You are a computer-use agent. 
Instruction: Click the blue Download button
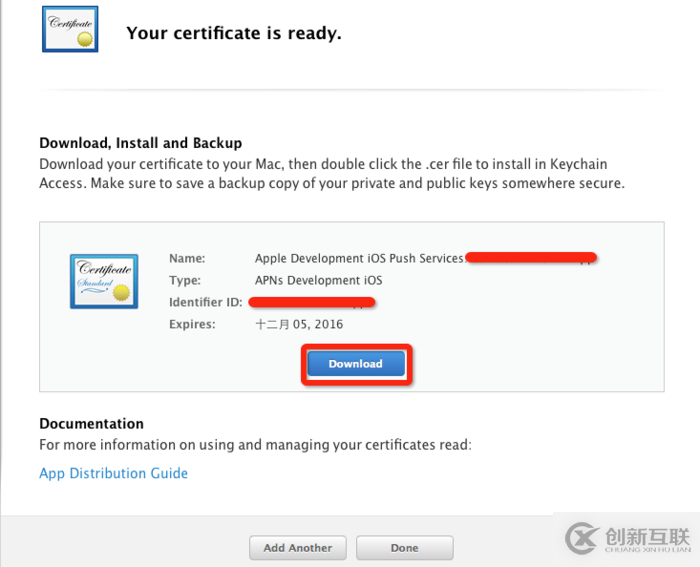[x=356, y=364]
